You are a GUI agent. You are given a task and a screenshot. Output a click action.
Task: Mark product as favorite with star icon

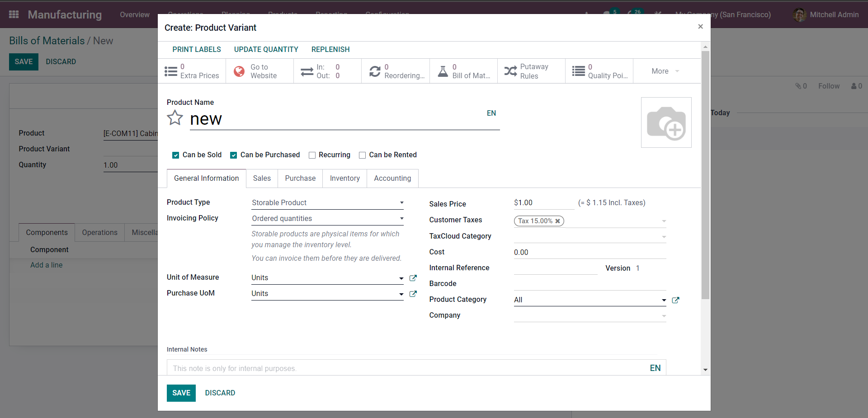[175, 118]
